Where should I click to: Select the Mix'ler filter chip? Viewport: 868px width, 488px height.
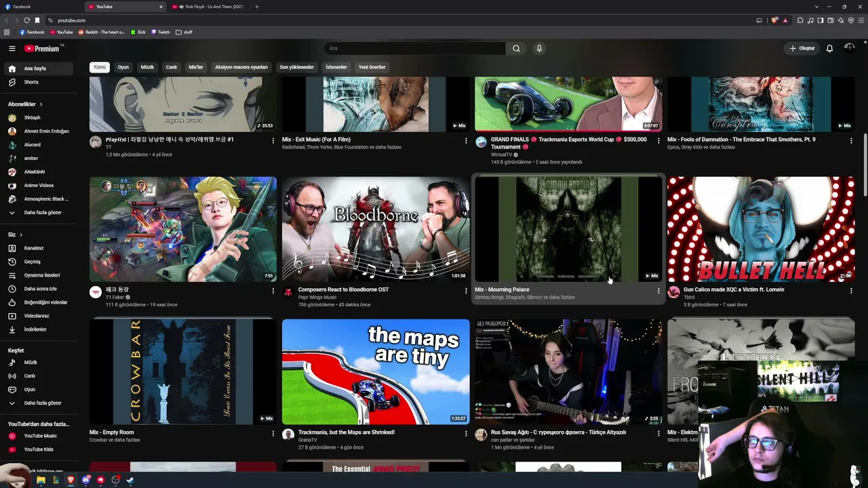[x=196, y=67]
